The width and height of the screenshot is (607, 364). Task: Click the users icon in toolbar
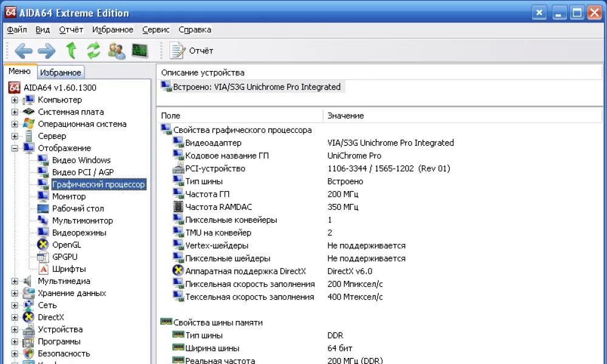point(116,51)
